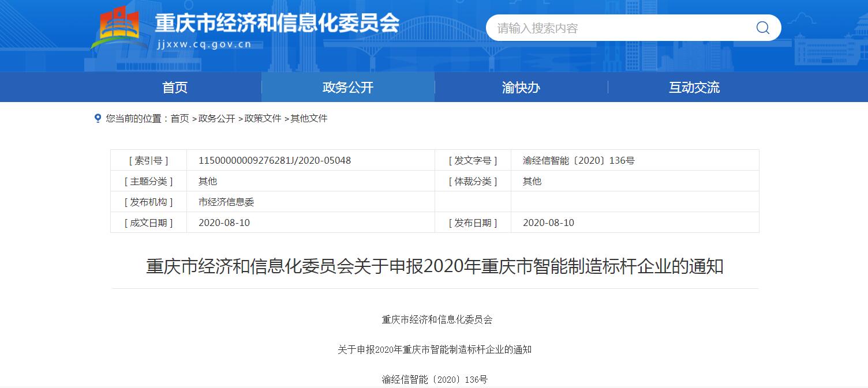Click 渝经信智能〔2020〕136号 in the info table

pos(578,160)
